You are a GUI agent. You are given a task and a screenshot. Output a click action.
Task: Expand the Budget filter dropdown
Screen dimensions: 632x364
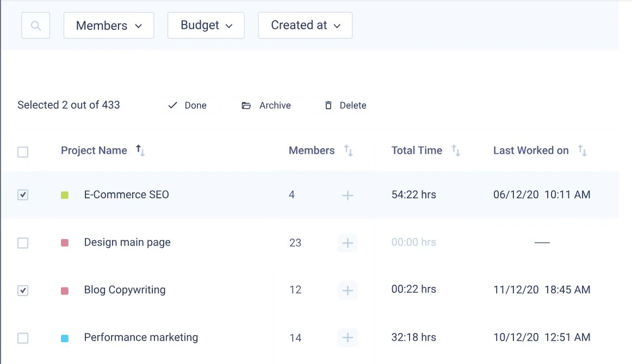(206, 26)
